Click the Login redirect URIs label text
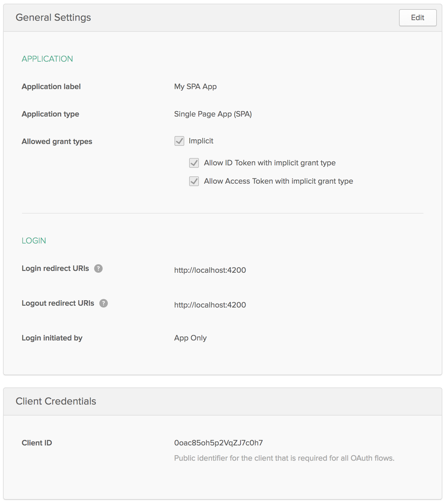Viewport: 446px width, 504px height. pyautogui.click(x=55, y=268)
